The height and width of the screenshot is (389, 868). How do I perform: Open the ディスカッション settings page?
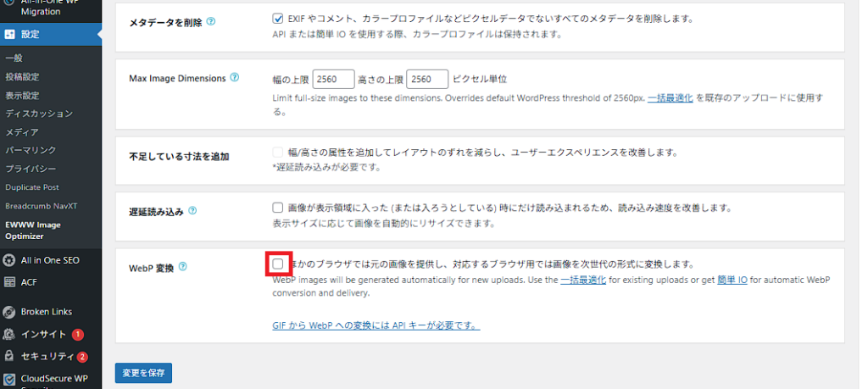[39, 114]
